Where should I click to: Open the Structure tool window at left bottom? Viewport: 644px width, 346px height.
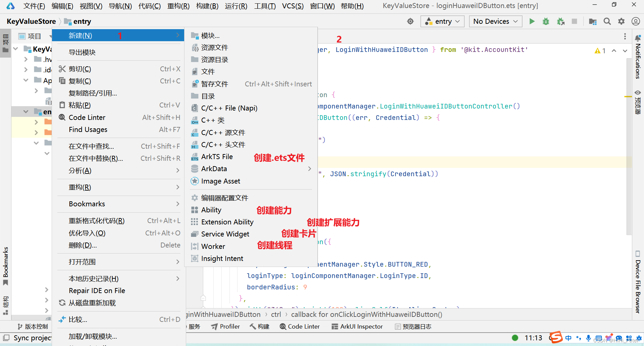[x=5, y=305]
